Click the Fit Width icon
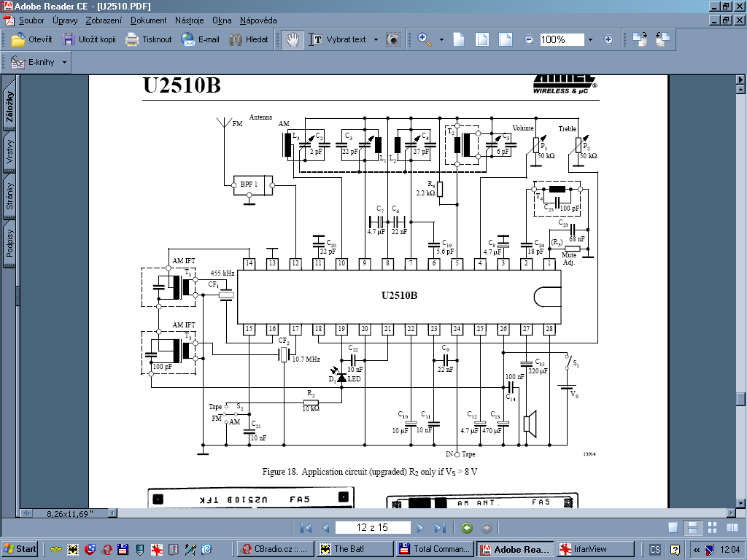 pyautogui.click(x=506, y=39)
